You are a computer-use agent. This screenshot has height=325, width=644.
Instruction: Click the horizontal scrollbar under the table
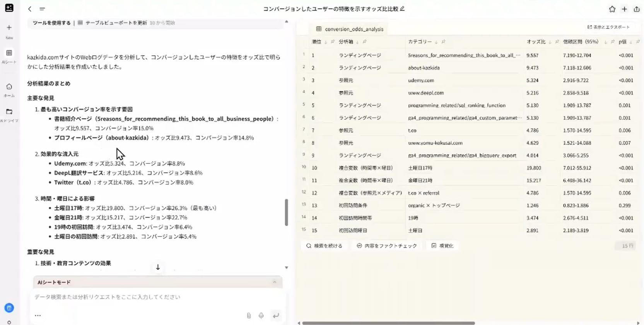point(388,323)
